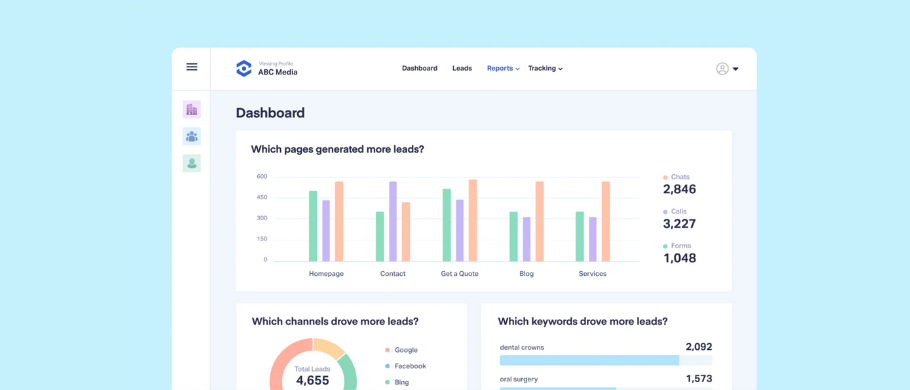
Task: Open the purple buildings sidebar icon
Action: tap(192, 109)
